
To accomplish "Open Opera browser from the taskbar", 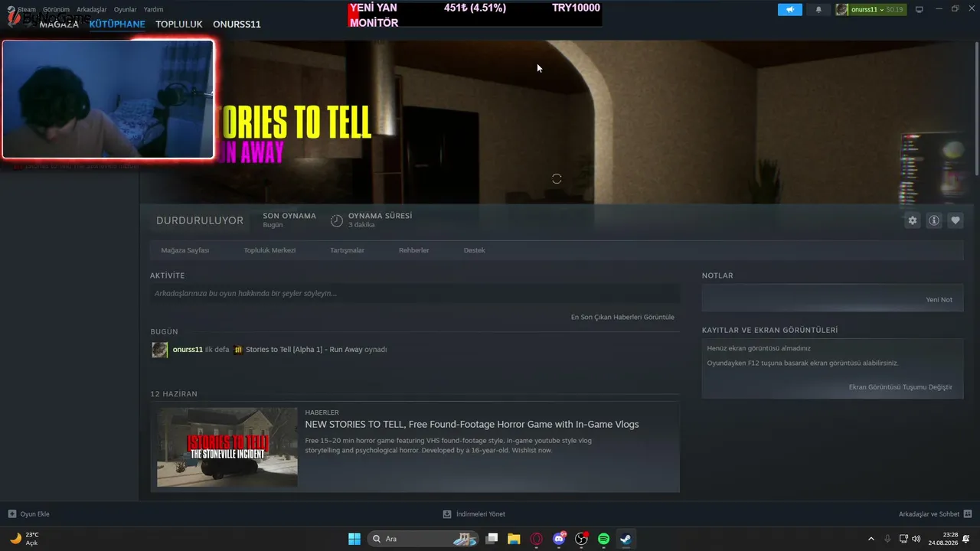I will click(x=537, y=539).
